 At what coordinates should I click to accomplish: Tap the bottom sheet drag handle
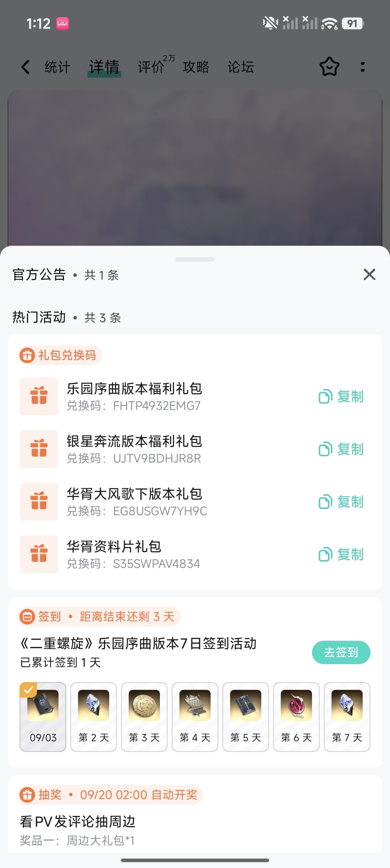(195, 259)
